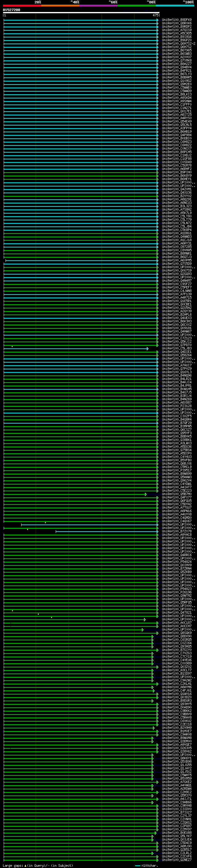Pick the UniRef100_B2V9H9 entry
Viewport: 197px width, 868px height.
(x=177, y=728)
